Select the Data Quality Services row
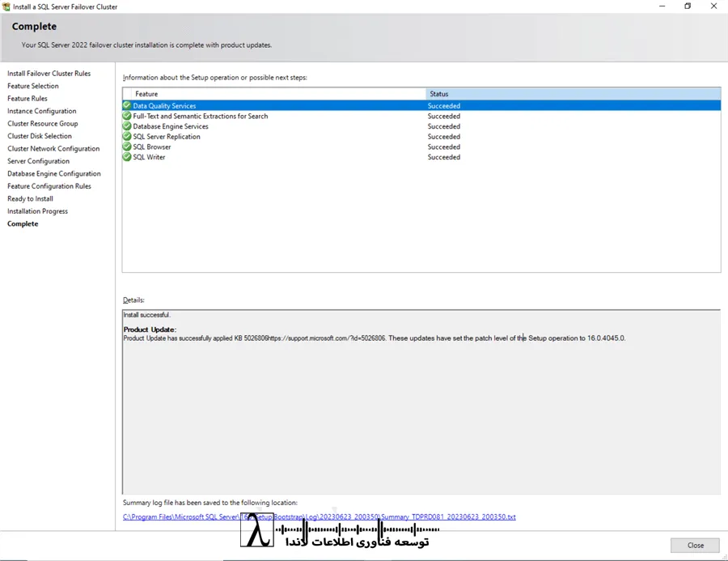 [x=421, y=106]
